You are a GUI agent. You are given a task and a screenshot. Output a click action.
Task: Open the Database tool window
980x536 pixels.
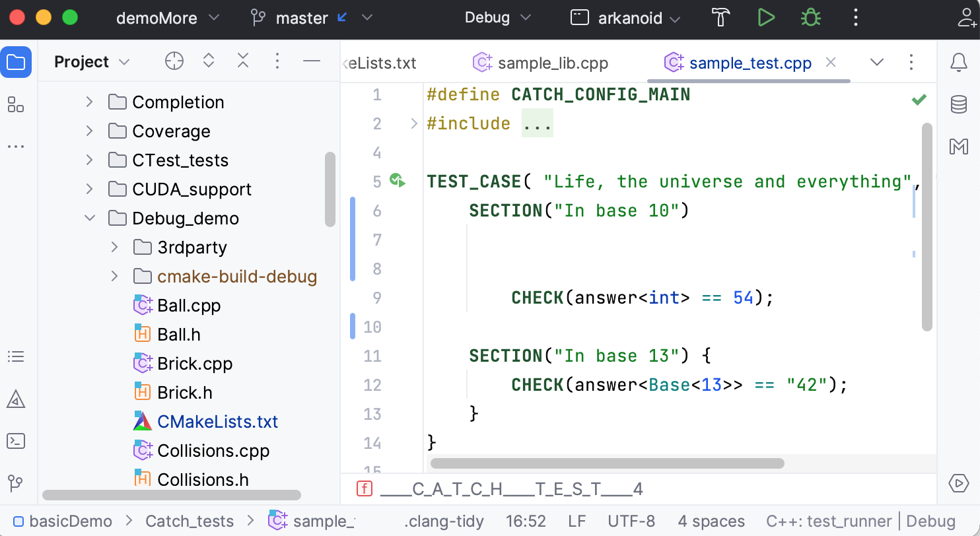coord(958,104)
